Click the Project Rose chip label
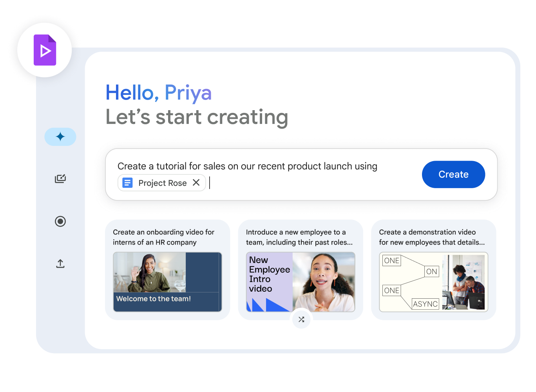Viewport: 536px width, 392px height. (162, 183)
